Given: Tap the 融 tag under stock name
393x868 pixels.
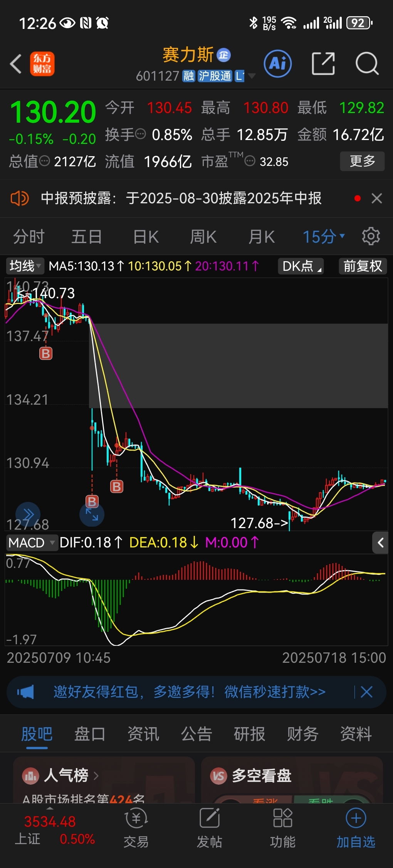Looking at the screenshot, I should (188, 76).
